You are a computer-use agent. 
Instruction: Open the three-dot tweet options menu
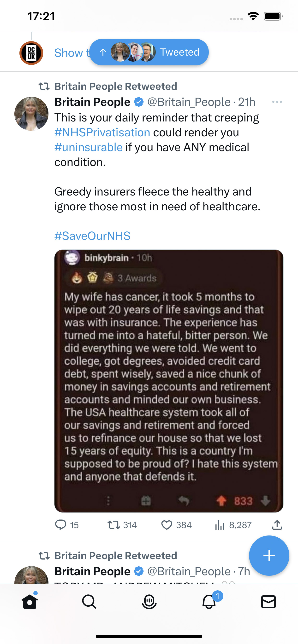pos(277,102)
